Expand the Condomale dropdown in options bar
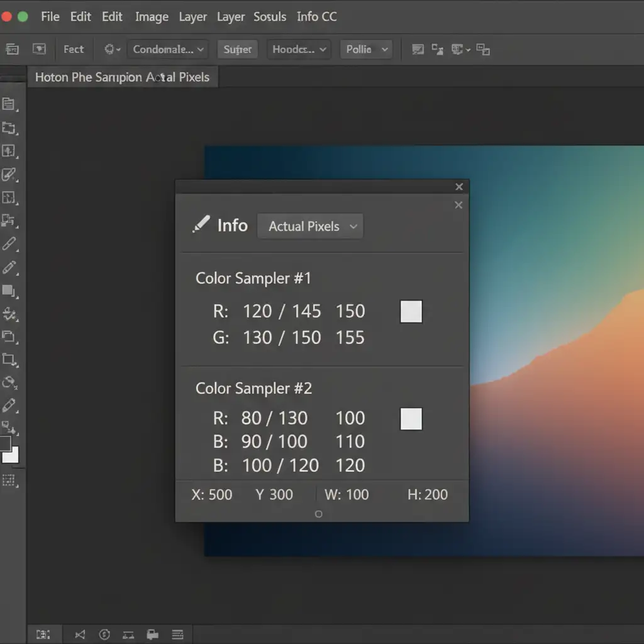This screenshot has width=644, height=644. 168,49
